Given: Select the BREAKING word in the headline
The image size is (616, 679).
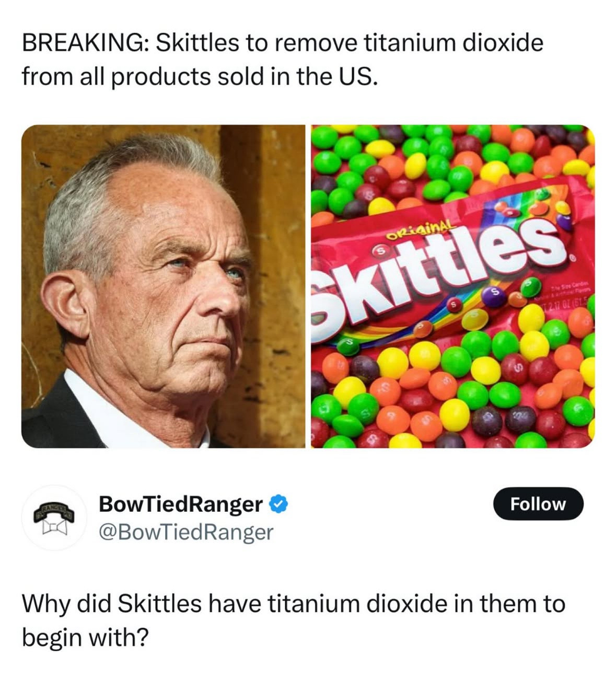Looking at the screenshot, I should tap(83, 42).
